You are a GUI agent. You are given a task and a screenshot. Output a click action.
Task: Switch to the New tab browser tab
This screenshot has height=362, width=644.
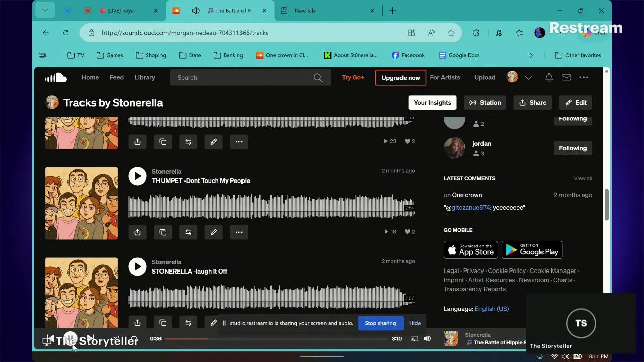328,10
